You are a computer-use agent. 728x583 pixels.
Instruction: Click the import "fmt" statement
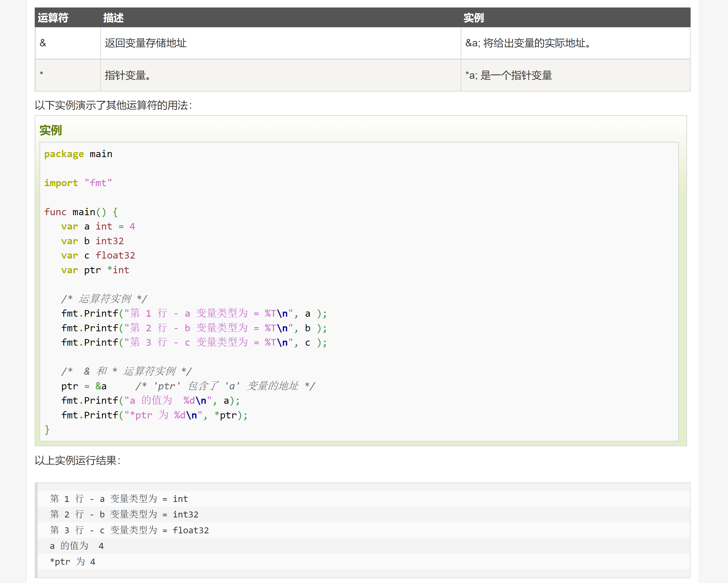pyautogui.click(x=78, y=183)
